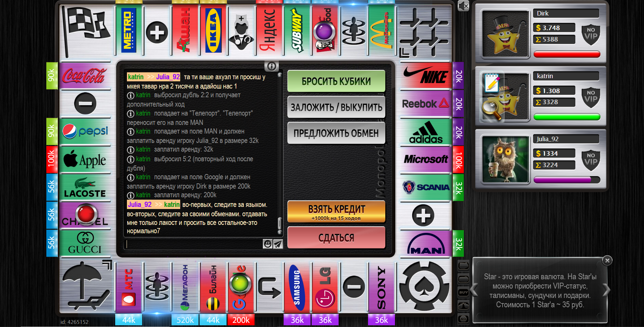This screenshot has width=644, height=327.
Task: Click Бросить кубики button
Action: coord(336,81)
